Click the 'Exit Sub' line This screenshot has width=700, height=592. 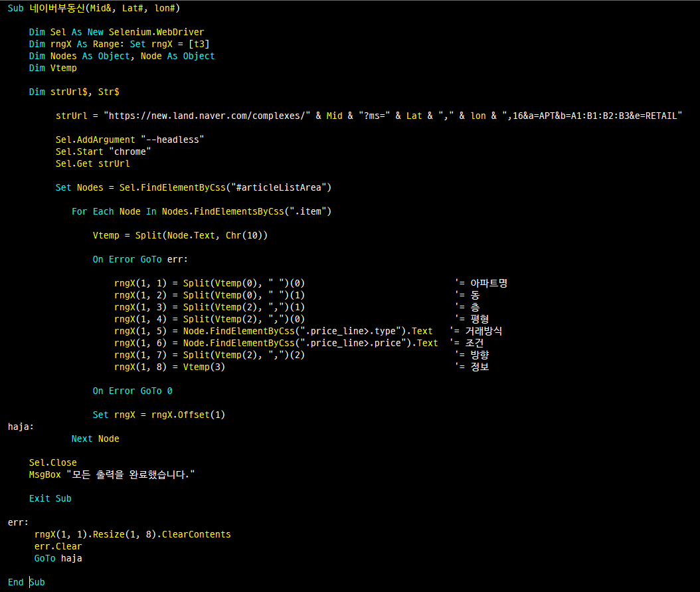[x=50, y=499]
